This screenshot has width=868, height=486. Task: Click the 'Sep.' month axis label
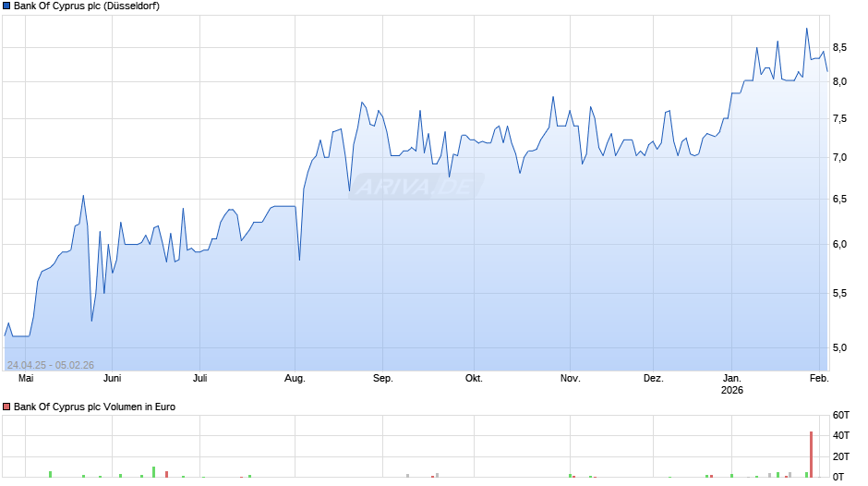(382, 378)
